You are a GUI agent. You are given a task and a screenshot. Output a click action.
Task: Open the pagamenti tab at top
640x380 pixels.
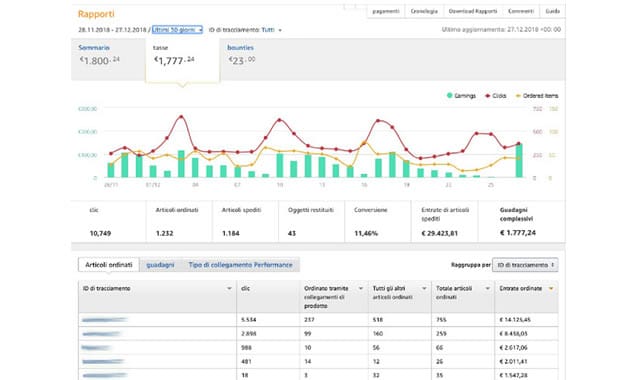(386, 11)
